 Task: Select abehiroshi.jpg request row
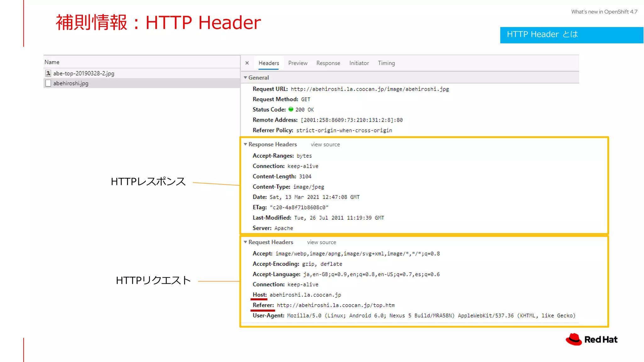point(142,83)
